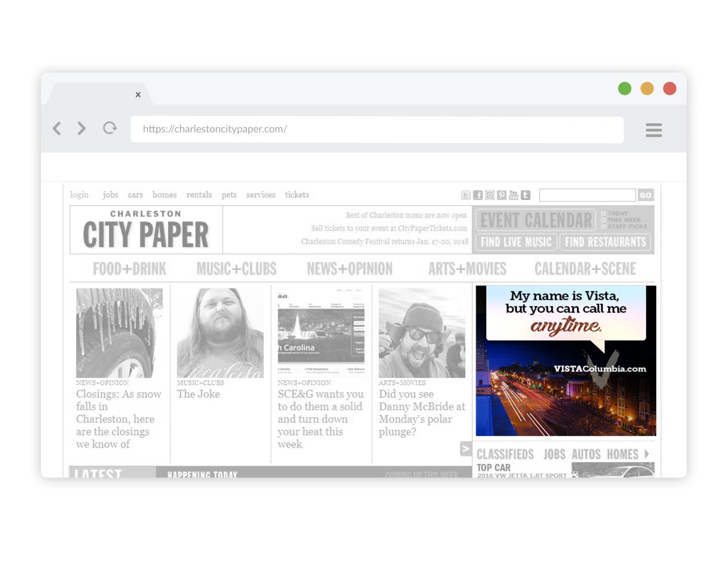This screenshot has width=728, height=563.
Task: Open the Twitter social icon
Action: [466, 195]
